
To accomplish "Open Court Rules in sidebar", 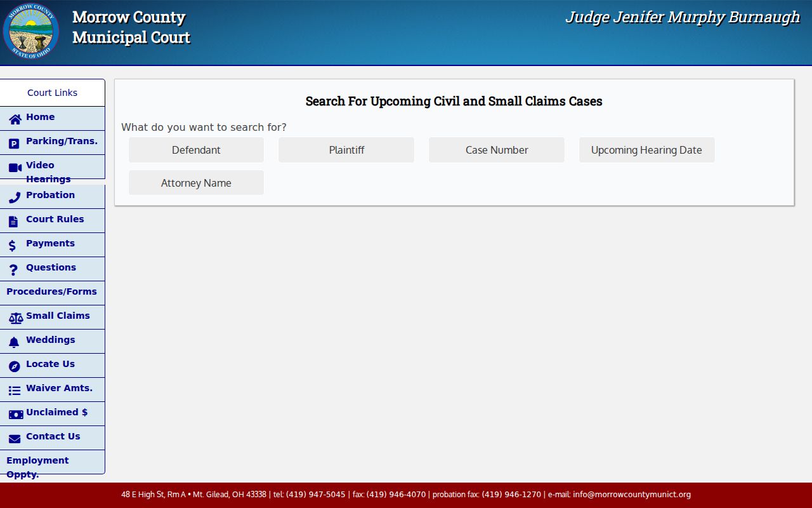I will [x=52, y=220].
